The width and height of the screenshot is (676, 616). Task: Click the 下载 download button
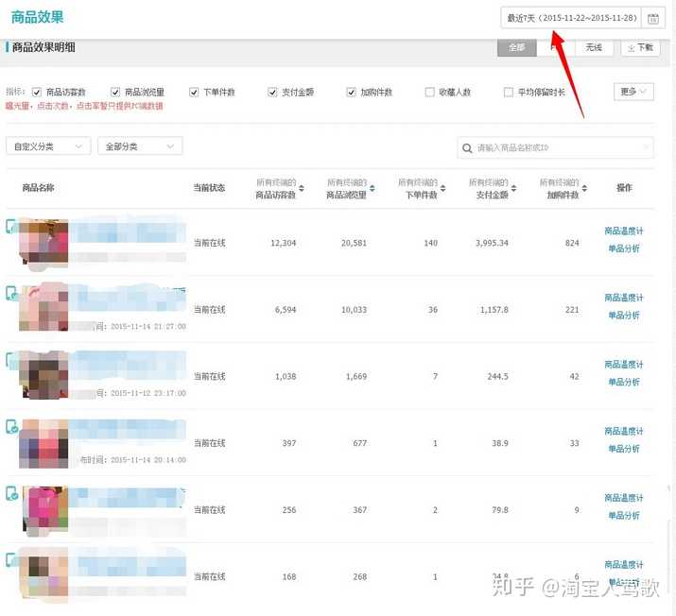point(640,47)
